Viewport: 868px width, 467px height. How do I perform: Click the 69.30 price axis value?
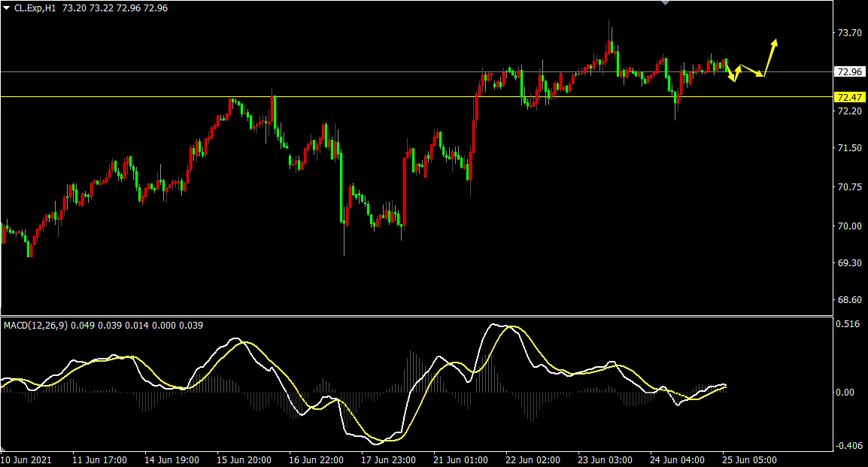[x=850, y=262]
